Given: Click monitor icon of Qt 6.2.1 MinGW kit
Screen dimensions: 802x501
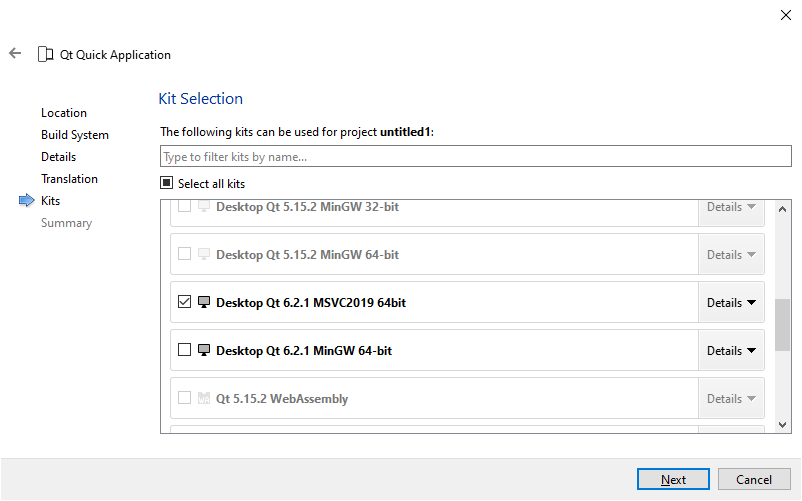Looking at the screenshot, I should (x=204, y=350).
